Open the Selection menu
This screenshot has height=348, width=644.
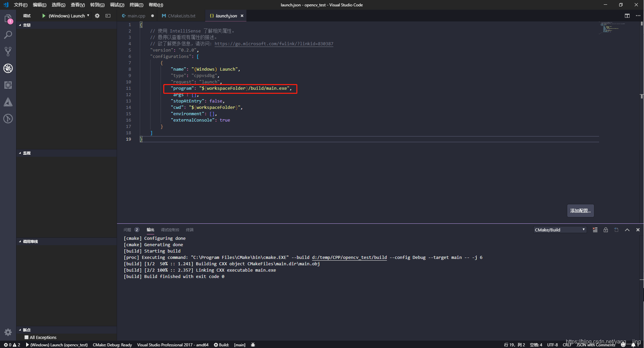(58, 5)
